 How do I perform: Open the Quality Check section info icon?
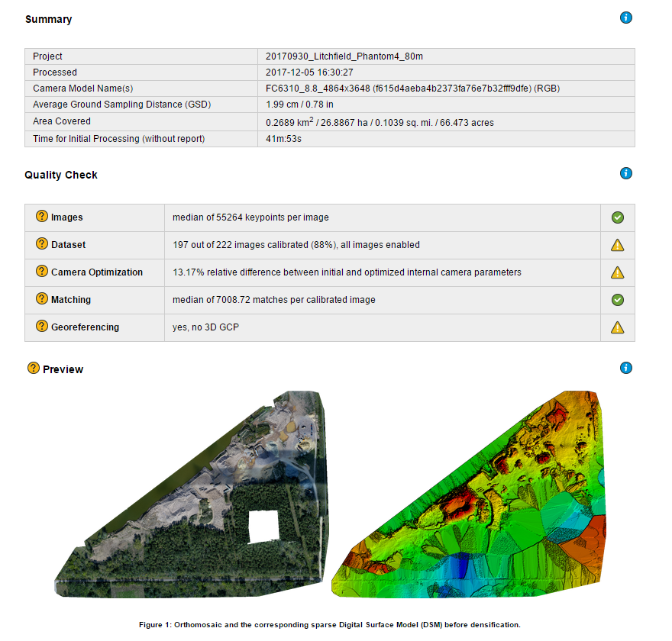pos(625,173)
